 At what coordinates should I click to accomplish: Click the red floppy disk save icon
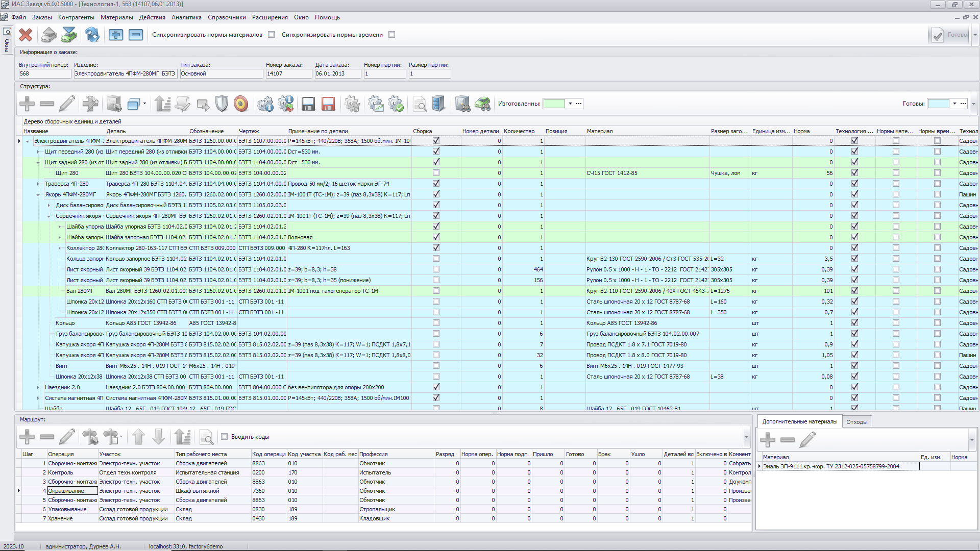328,104
